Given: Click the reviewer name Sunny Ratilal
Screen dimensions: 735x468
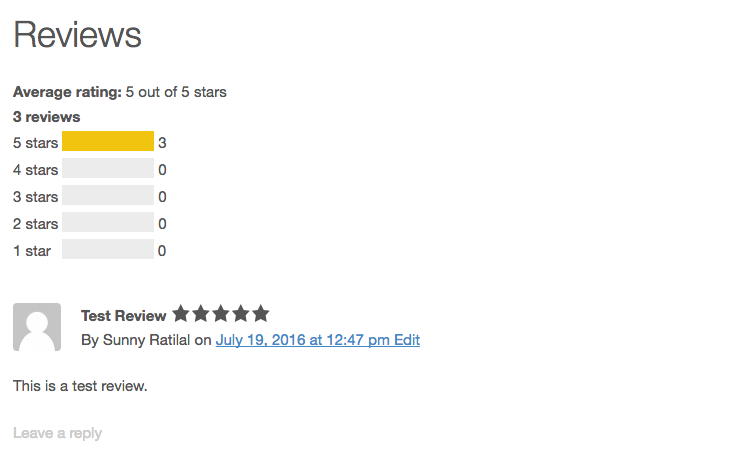Looking at the screenshot, I should click(x=146, y=340).
